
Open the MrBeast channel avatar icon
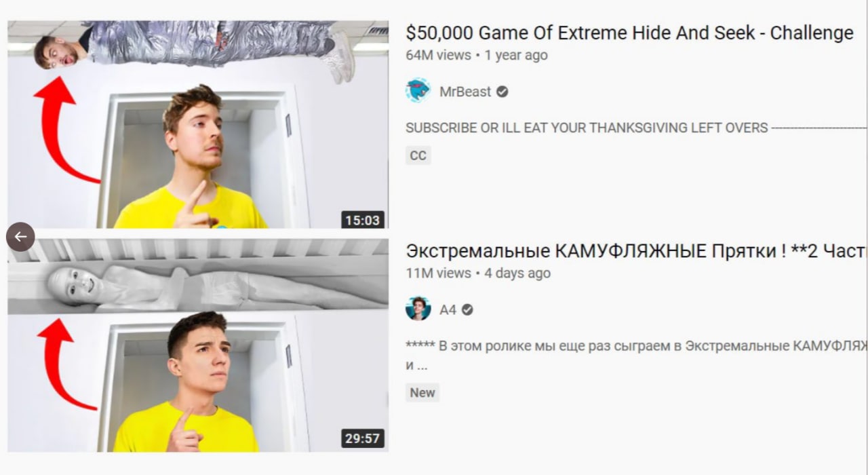point(418,91)
